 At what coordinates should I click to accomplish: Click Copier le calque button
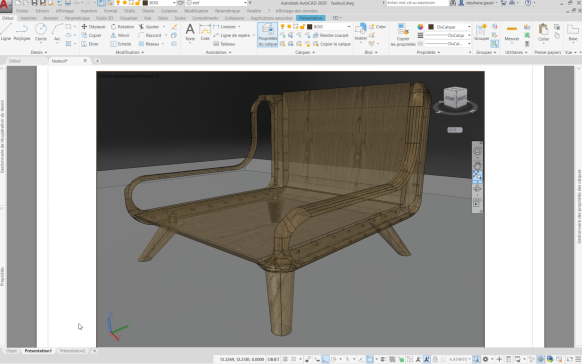click(332, 44)
